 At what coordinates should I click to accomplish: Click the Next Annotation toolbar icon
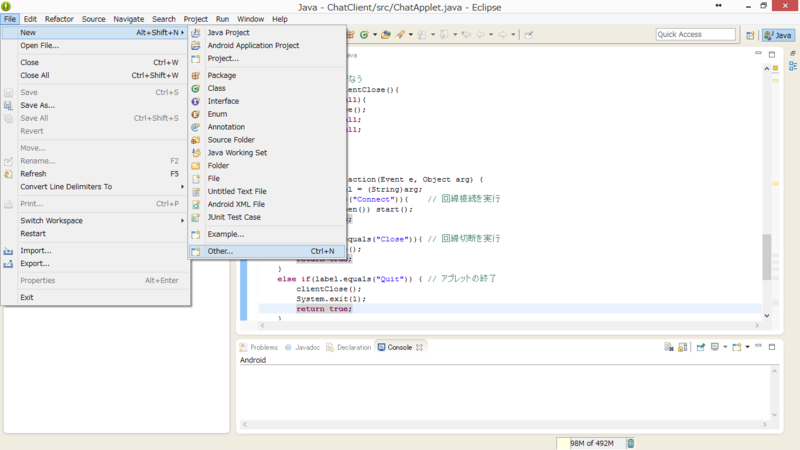pyautogui.click(x=422, y=35)
